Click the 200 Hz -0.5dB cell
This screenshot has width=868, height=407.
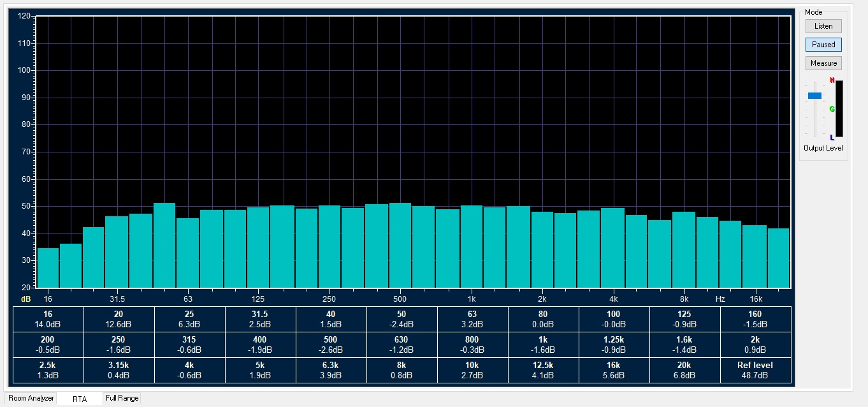point(48,344)
